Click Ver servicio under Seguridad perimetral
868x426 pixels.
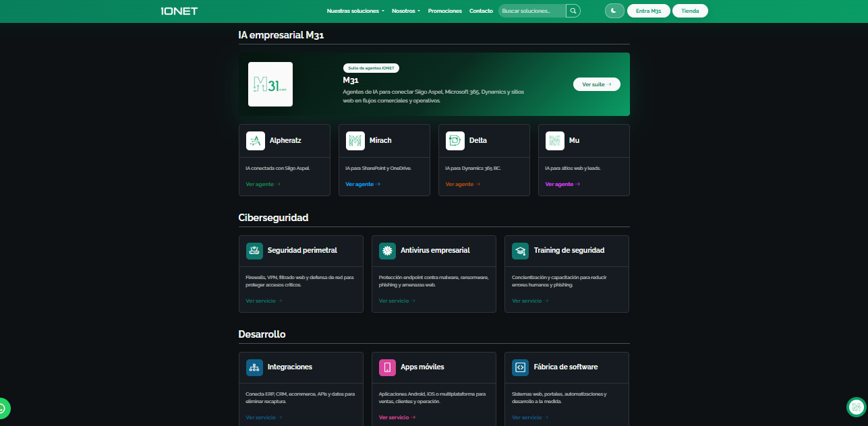(x=264, y=301)
